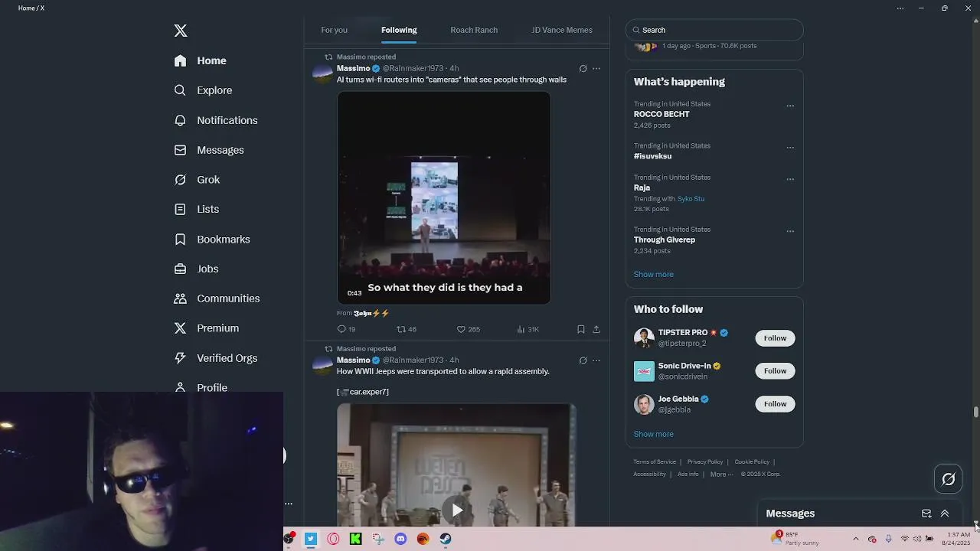The image size is (980, 551).
Task: Open more options on wi-fi routers post
Action: pyautogui.click(x=596, y=69)
